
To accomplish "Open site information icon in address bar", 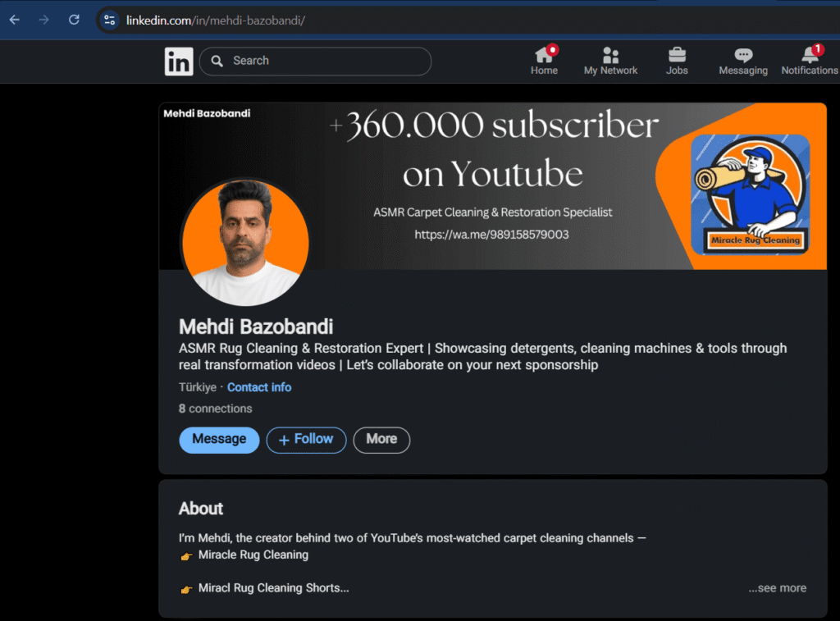I will 110,20.
